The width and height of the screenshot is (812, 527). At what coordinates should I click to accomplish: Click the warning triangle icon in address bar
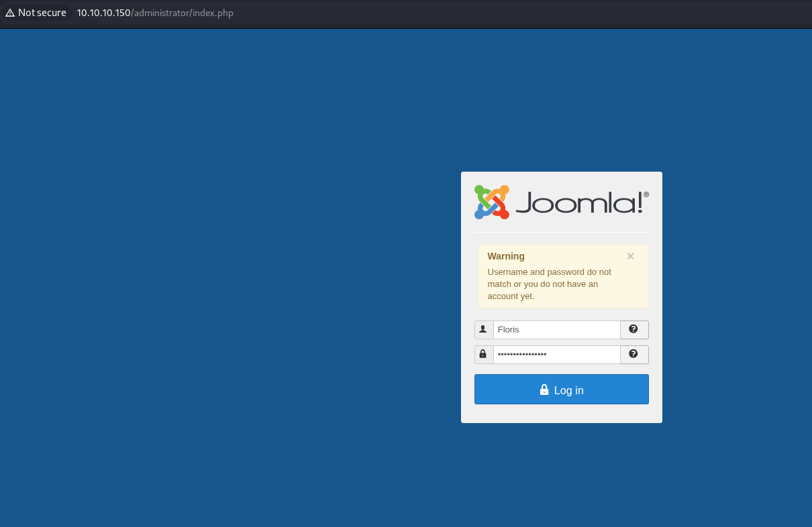[10, 13]
